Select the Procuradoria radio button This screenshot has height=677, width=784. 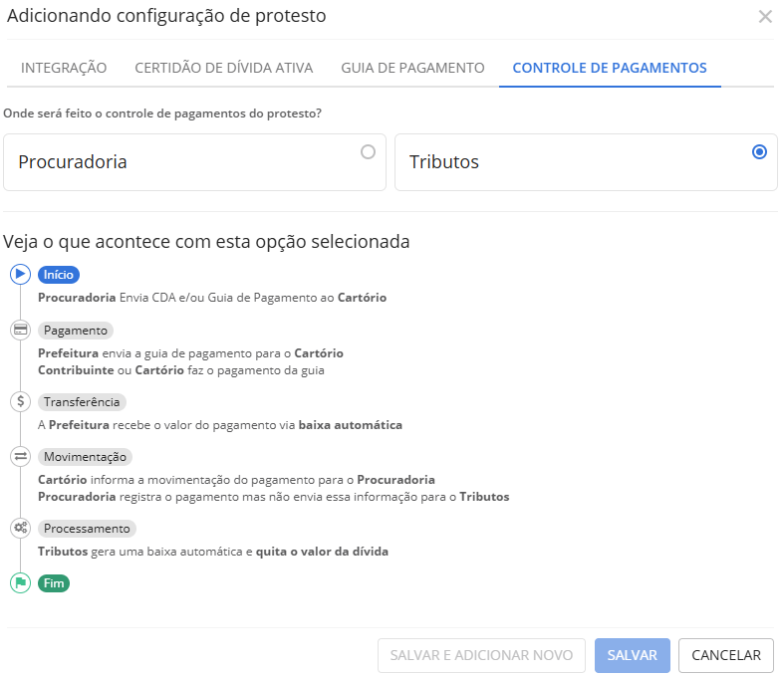(369, 152)
